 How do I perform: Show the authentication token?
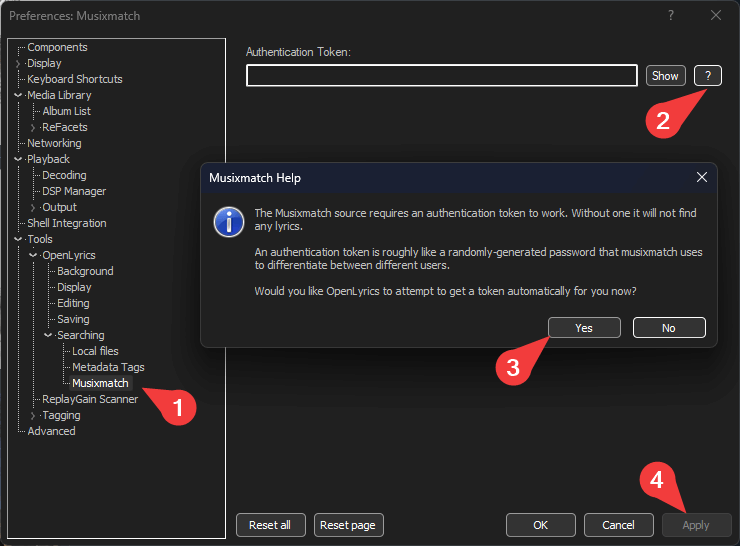point(665,75)
